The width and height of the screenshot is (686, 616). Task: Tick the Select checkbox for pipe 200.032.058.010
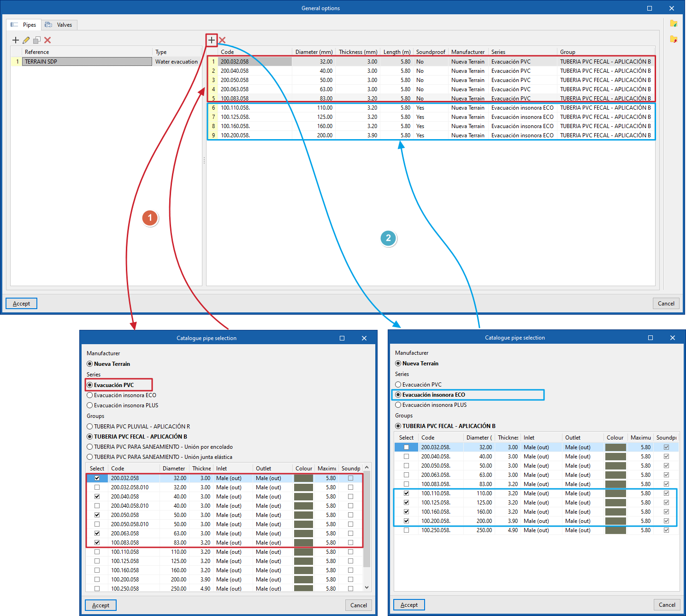[x=97, y=487]
